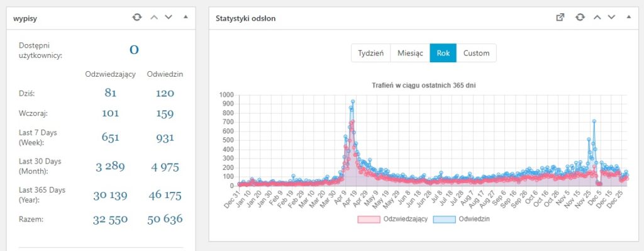The width and height of the screenshot is (644, 251).
Task: Click the late November peak near 700
Action: tap(594, 121)
